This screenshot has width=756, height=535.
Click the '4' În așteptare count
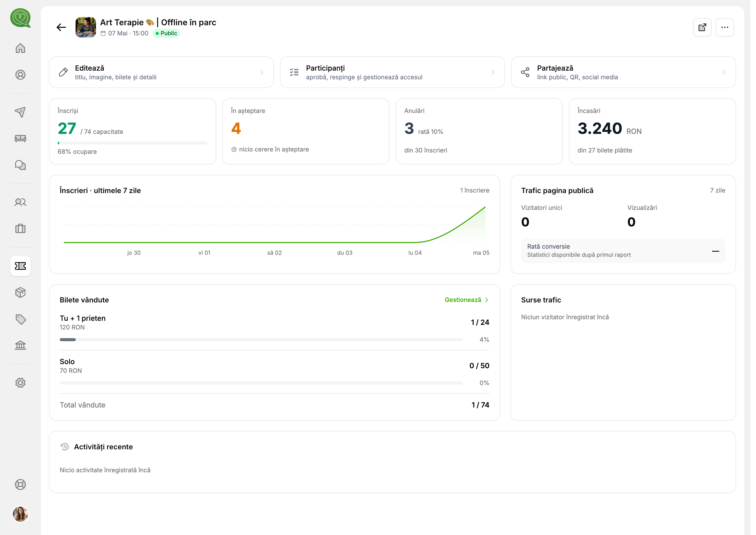[236, 129]
